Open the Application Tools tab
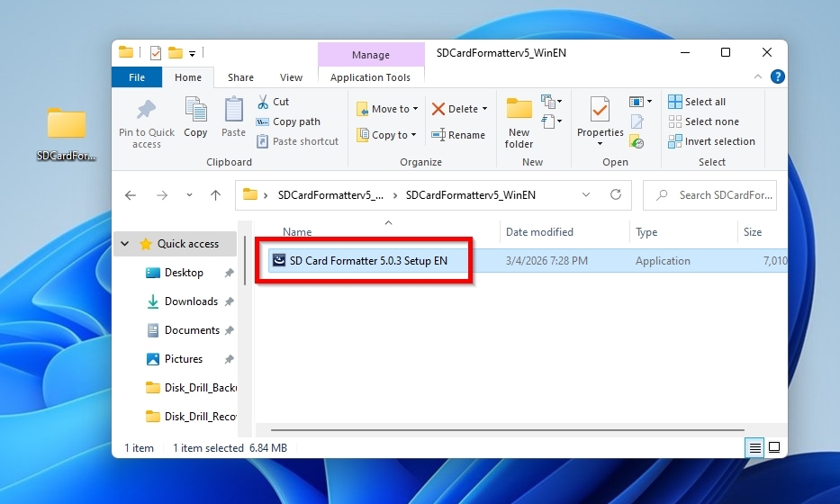This screenshot has width=840, height=504. point(370,77)
